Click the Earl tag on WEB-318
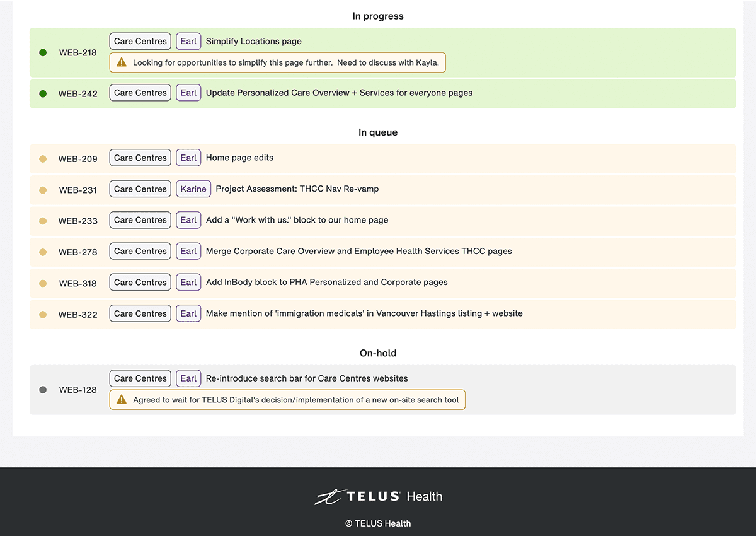Image resolution: width=756 pixels, height=536 pixels. 188,283
